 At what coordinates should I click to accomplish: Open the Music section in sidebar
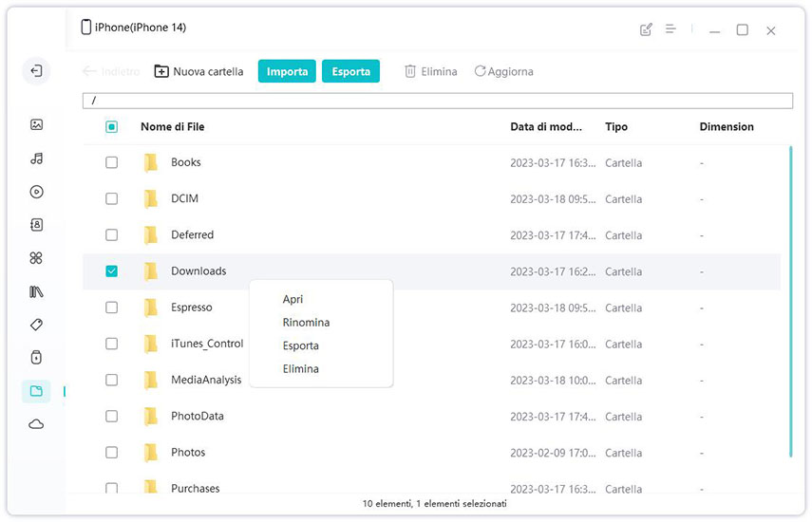tap(36, 158)
